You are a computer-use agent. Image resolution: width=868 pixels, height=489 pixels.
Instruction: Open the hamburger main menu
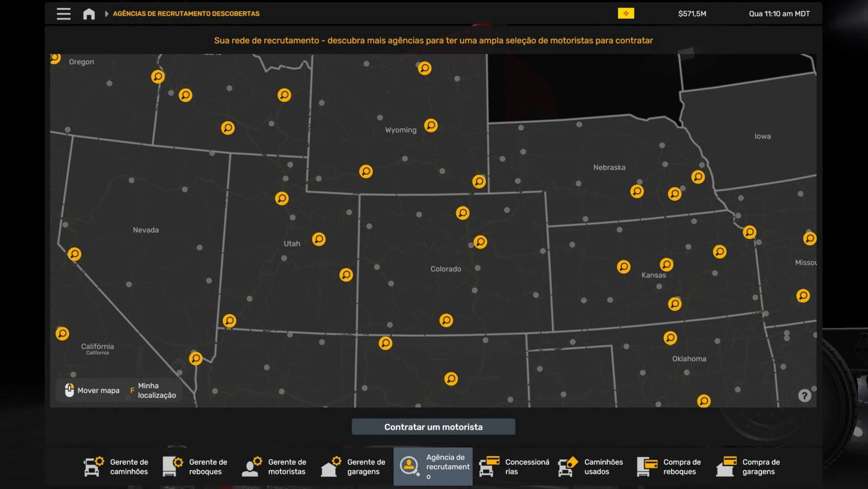[x=63, y=14]
